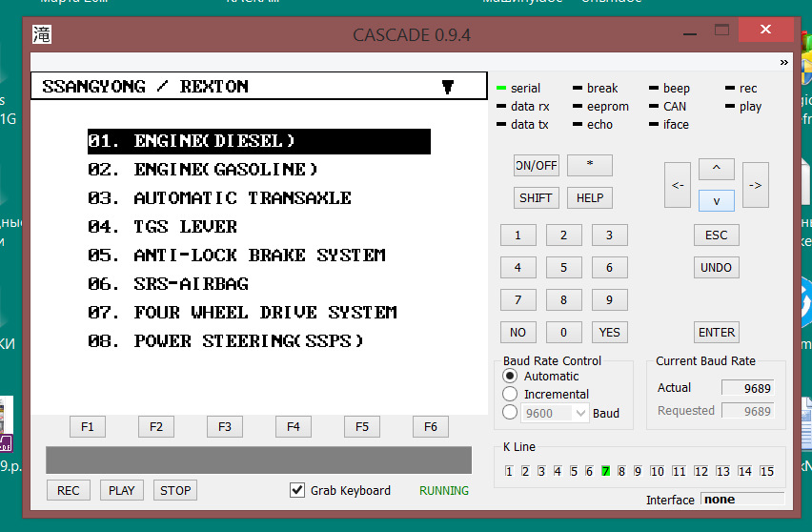Viewport: 812px width, 532px height.
Task: Click the F5 function button
Action: (x=362, y=427)
